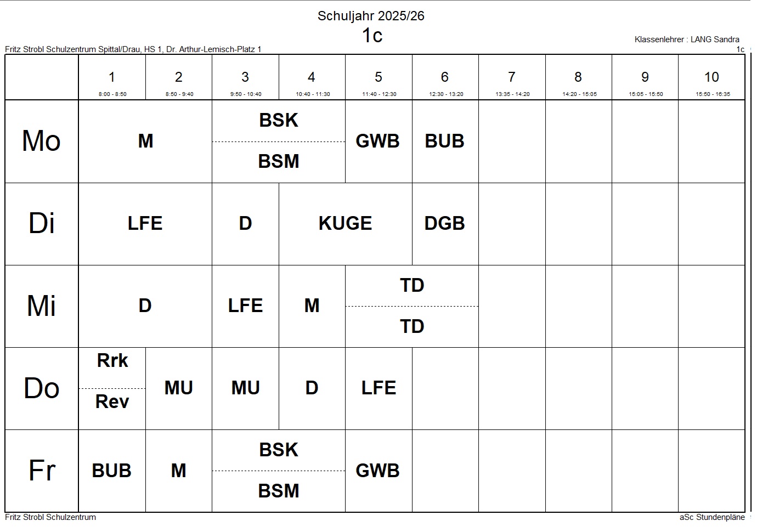Select Friday's BUB lesson in period 1
The height and width of the screenshot is (532, 757).
click(112, 471)
